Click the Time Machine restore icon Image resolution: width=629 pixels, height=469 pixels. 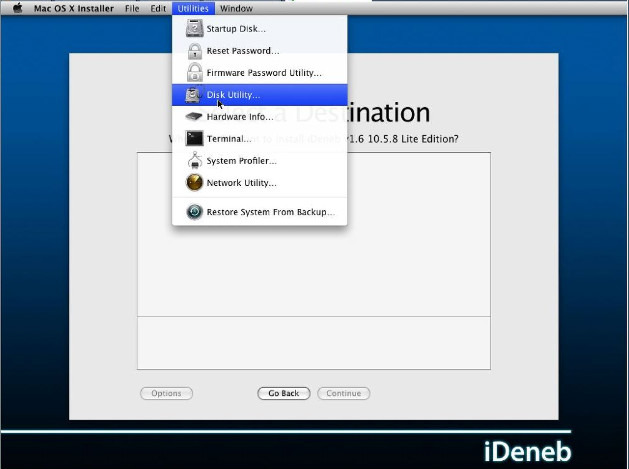click(x=195, y=212)
